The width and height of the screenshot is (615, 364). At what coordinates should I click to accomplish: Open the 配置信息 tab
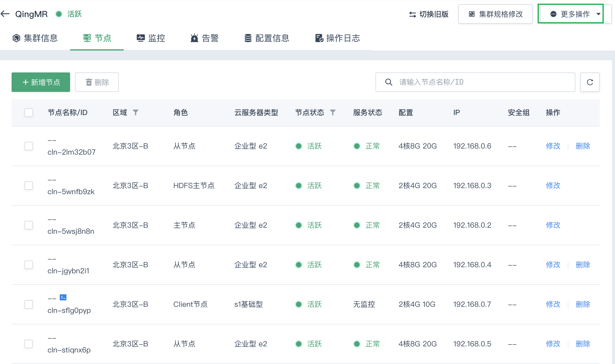tap(267, 38)
